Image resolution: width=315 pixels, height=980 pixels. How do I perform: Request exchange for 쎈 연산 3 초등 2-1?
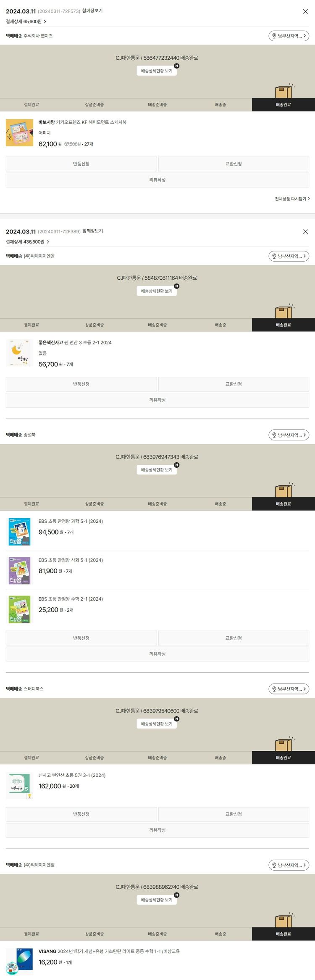(x=234, y=384)
